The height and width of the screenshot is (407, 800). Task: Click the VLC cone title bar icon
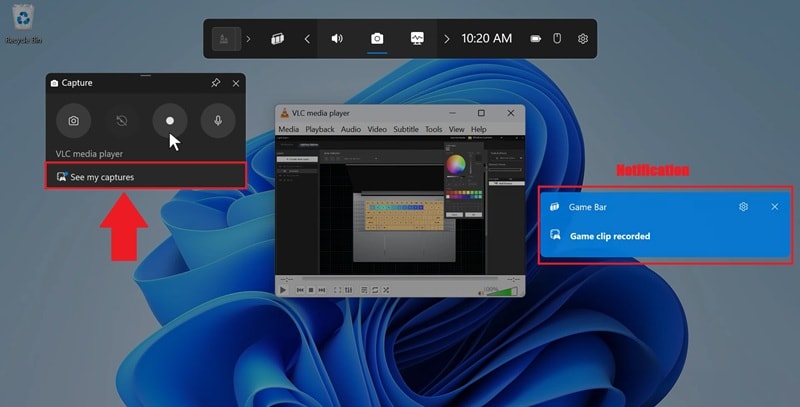point(284,113)
